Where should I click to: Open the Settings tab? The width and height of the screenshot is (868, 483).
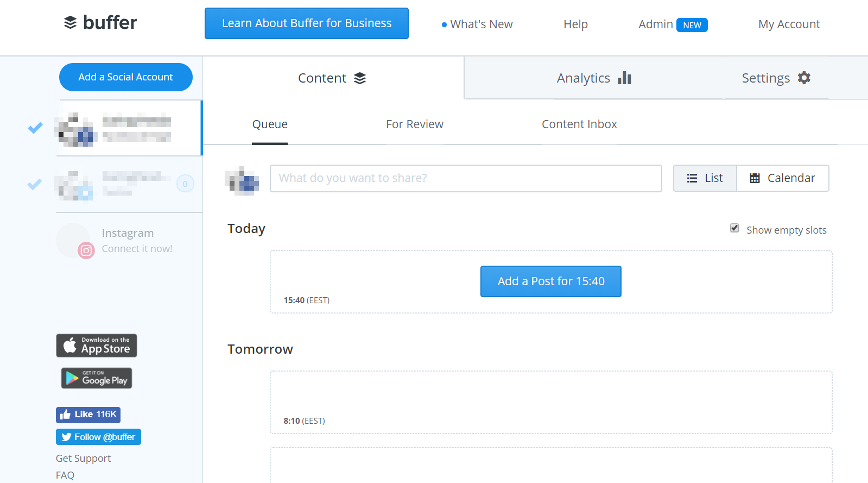pos(776,78)
